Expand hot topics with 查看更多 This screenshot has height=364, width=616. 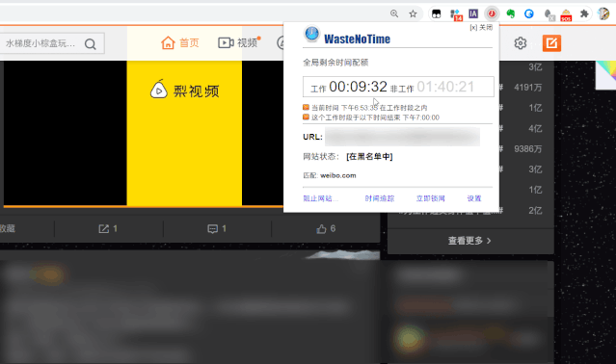(x=470, y=241)
